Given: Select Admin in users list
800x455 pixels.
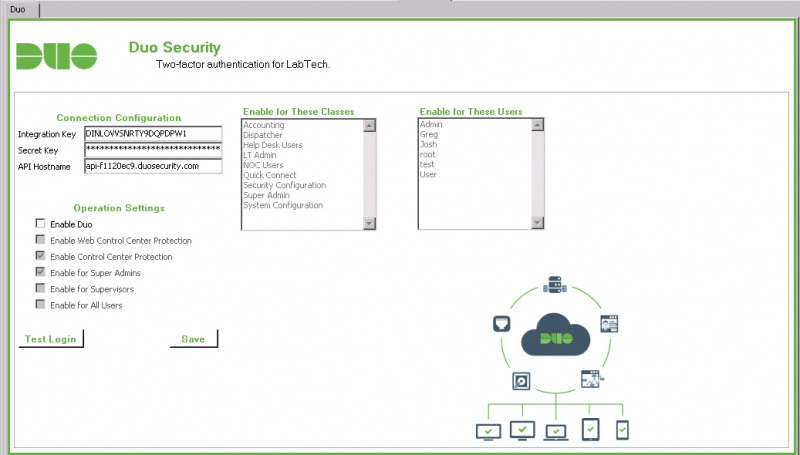Looking at the screenshot, I should (x=431, y=124).
